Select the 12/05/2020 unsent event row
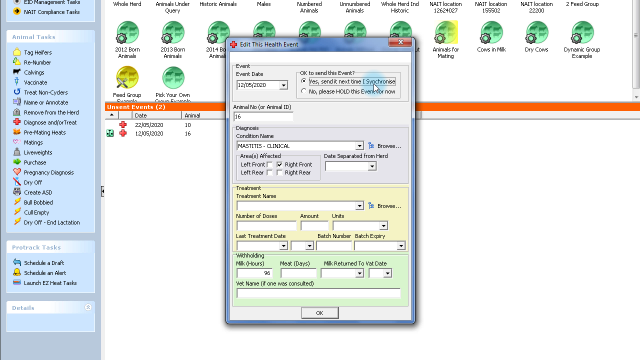This screenshot has width=640, height=360. (165, 134)
